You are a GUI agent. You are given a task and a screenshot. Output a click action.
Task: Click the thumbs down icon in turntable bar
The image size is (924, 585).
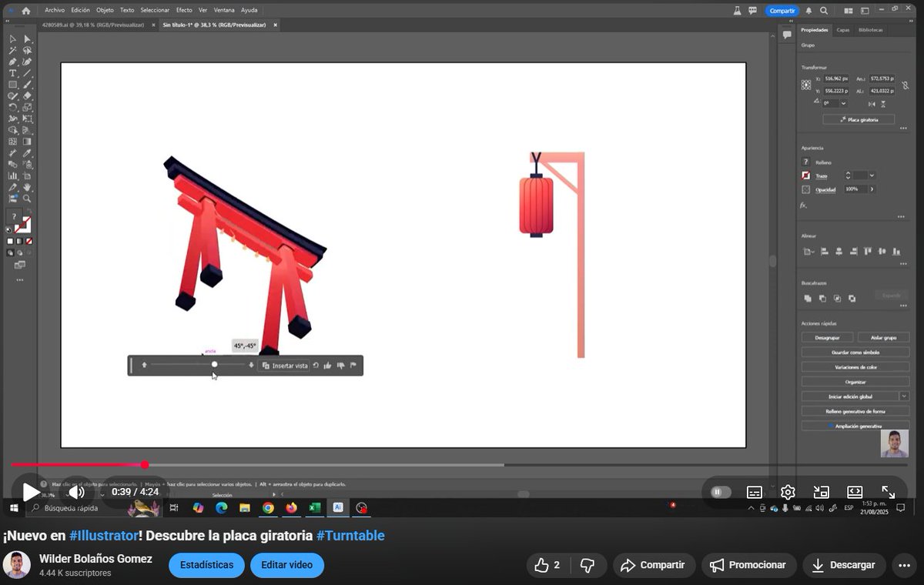click(340, 366)
